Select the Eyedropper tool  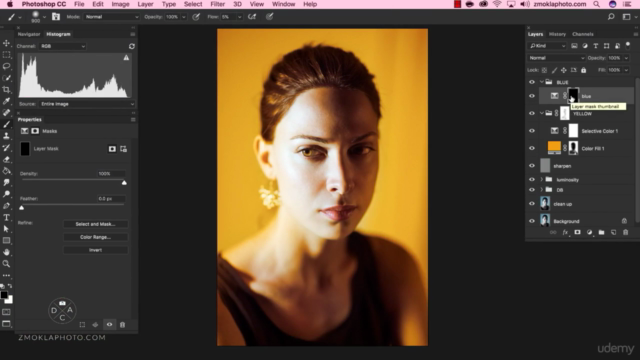click(x=6, y=101)
